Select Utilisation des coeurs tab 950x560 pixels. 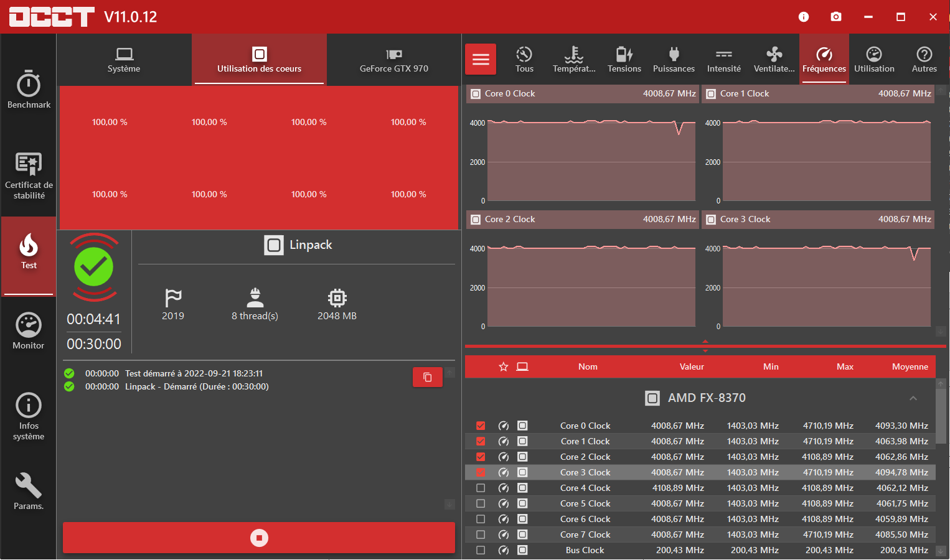click(259, 60)
